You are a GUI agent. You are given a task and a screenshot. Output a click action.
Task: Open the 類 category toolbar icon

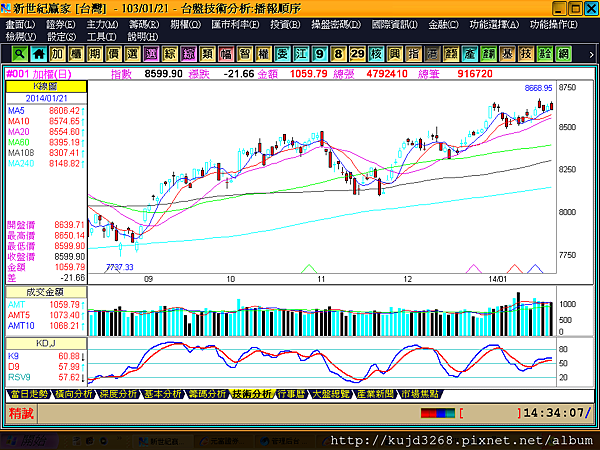[207, 54]
